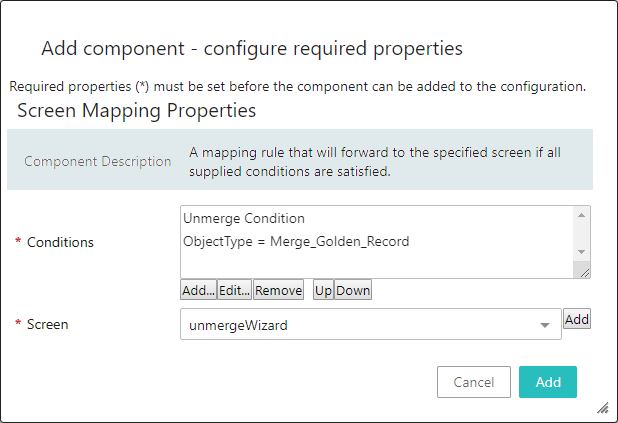Click the Conditions box resize grip
Viewport: 618px width, 423px height.
click(583, 271)
